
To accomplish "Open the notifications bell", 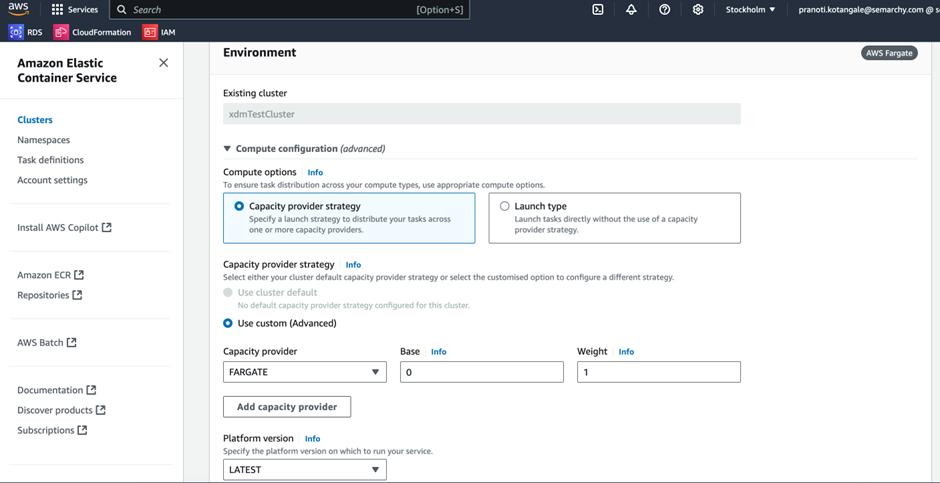I will point(631,10).
